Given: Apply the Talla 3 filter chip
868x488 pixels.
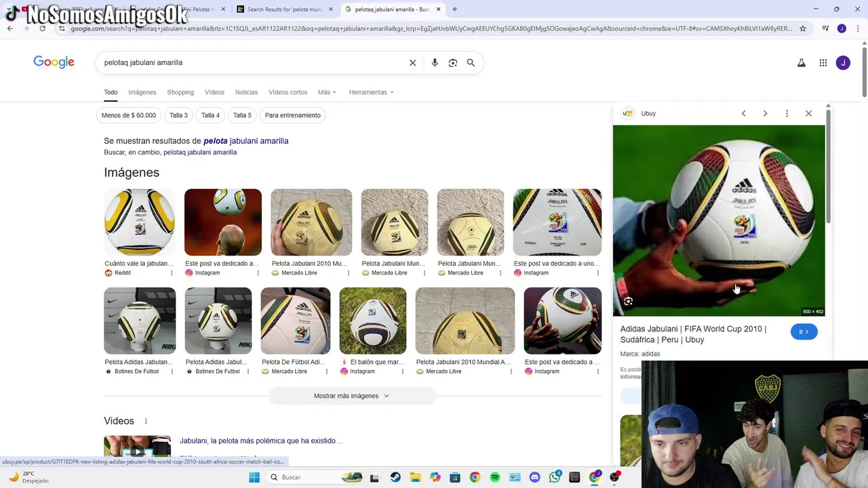Looking at the screenshot, I should [178, 115].
